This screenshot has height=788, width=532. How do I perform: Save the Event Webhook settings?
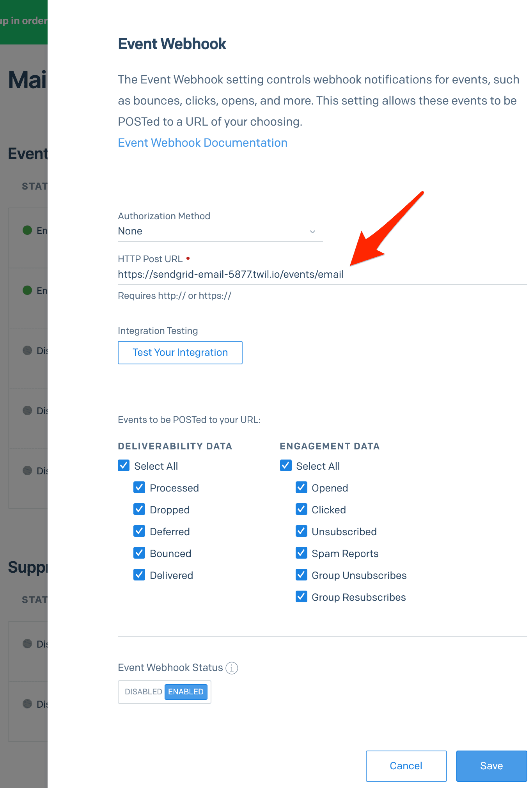[491, 766]
